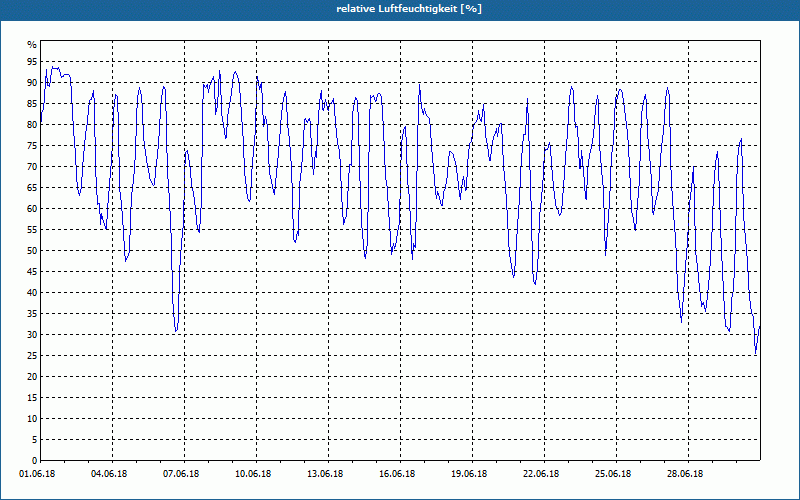Select the date label 25.06.18
The image size is (800, 500).
tap(612, 474)
